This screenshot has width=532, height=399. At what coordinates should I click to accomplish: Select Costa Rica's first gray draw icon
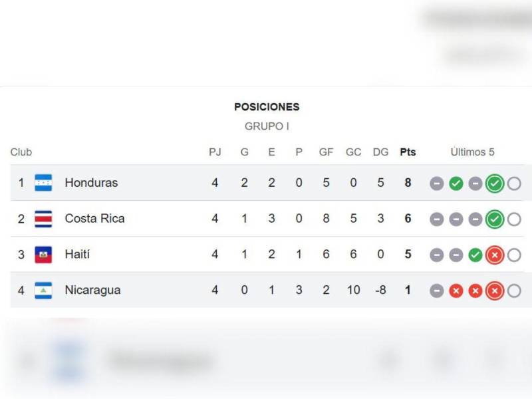[x=437, y=218]
